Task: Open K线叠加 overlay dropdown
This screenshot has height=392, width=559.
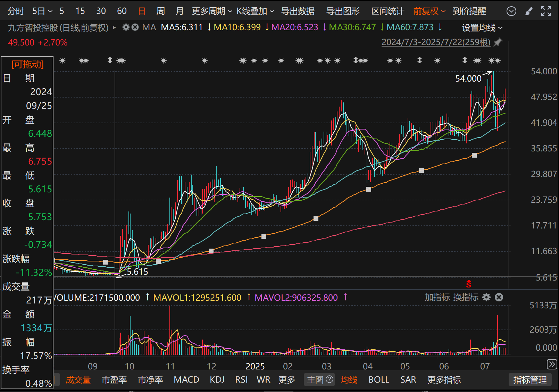Action: click(x=255, y=11)
